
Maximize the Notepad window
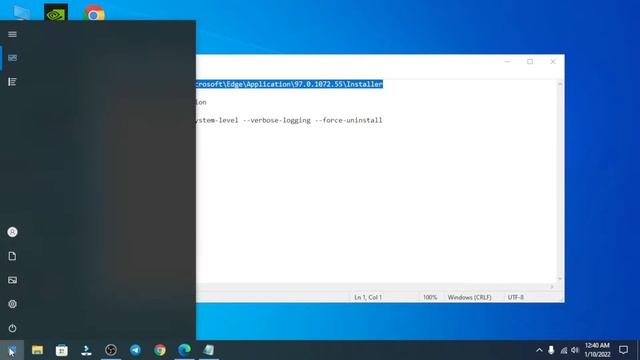coord(530,62)
